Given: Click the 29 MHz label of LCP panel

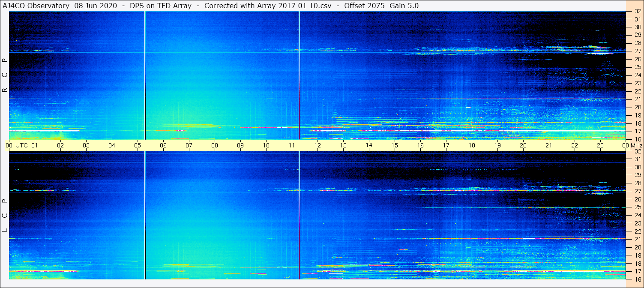Looking at the screenshot, I should [x=637, y=175].
